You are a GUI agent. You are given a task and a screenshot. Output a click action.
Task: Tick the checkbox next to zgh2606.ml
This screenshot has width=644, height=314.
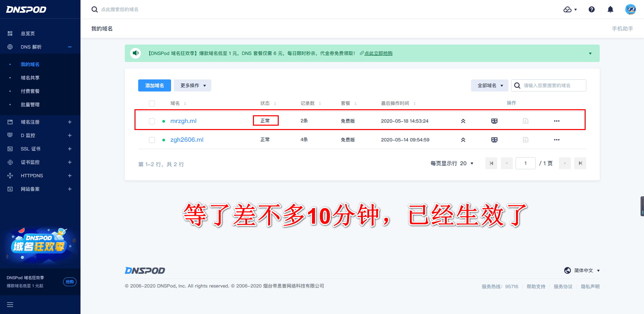(x=152, y=140)
